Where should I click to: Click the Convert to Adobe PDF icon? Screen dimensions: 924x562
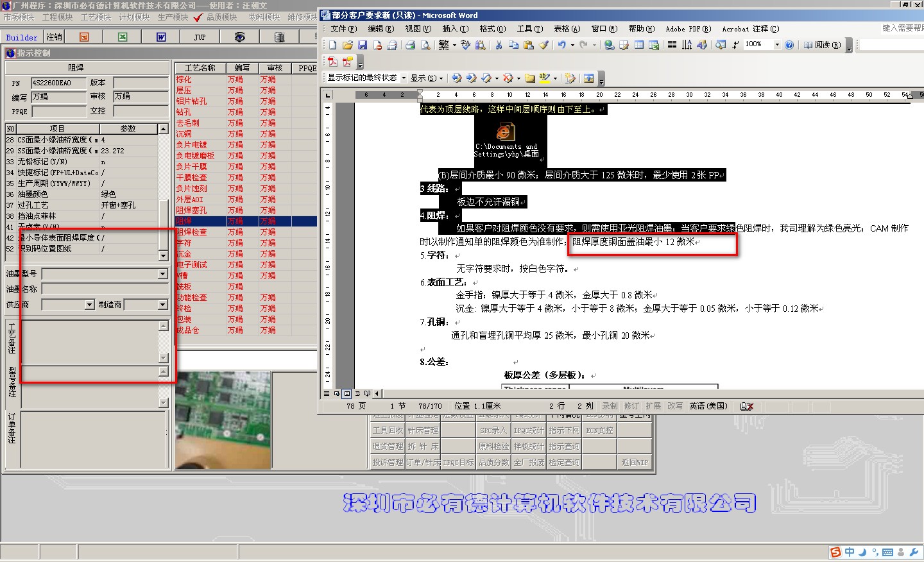coord(332,62)
